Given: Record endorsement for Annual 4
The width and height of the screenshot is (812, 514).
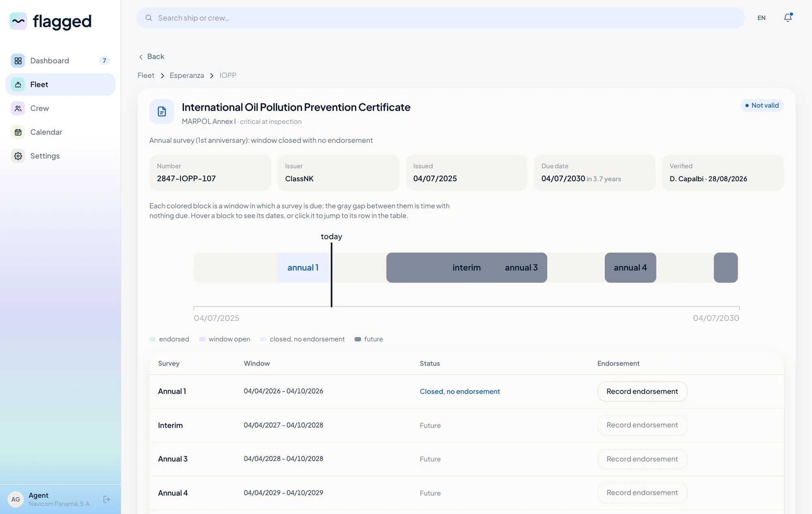Looking at the screenshot, I should [642, 493].
